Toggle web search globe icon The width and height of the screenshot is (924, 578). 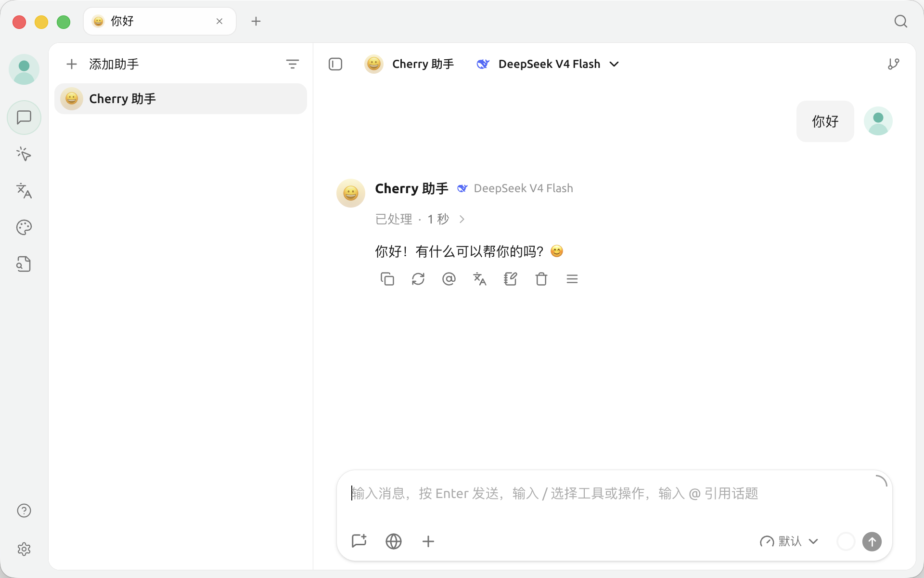pyautogui.click(x=394, y=541)
